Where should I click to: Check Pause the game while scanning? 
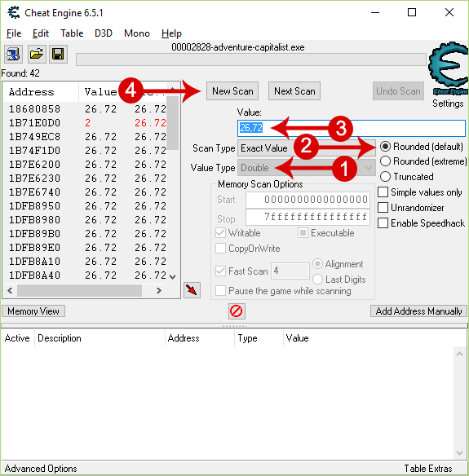tap(220, 290)
